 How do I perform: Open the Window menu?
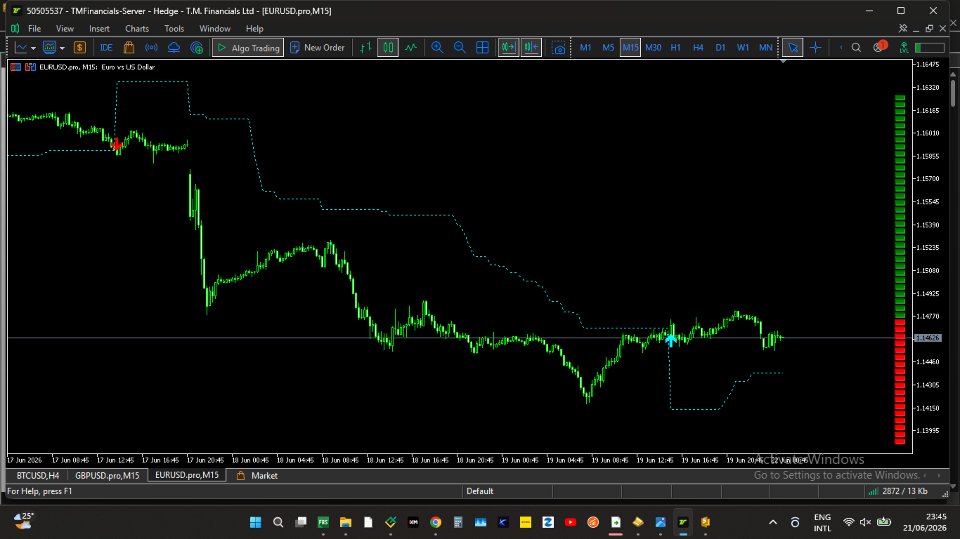(215, 28)
